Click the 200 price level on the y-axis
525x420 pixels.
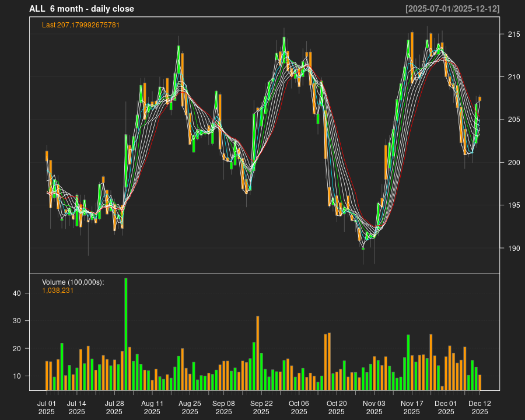point(512,163)
